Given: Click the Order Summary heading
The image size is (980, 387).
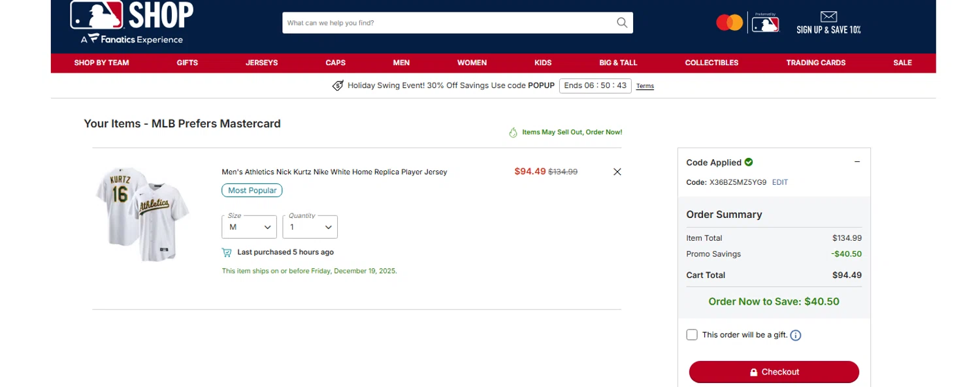Looking at the screenshot, I should point(724,215).
